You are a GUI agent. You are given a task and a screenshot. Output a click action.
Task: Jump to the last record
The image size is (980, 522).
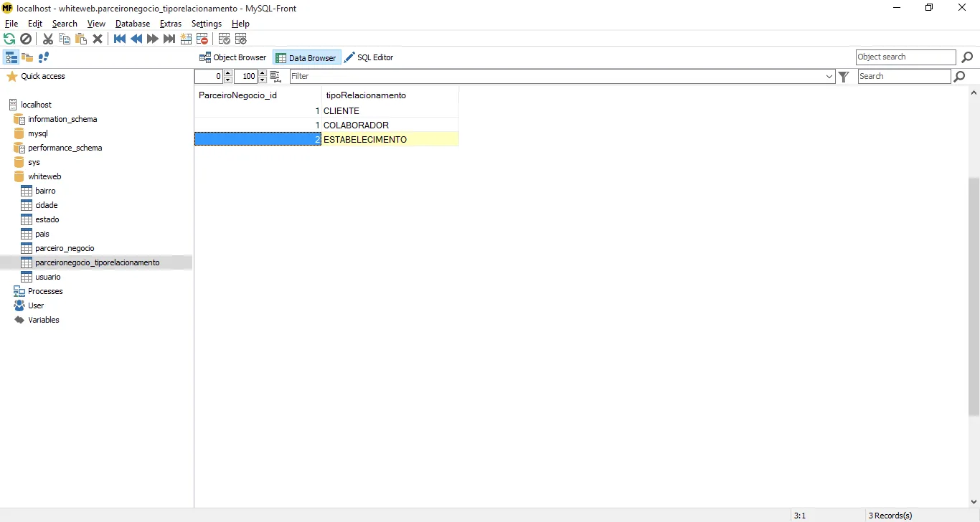coord(169,39)
